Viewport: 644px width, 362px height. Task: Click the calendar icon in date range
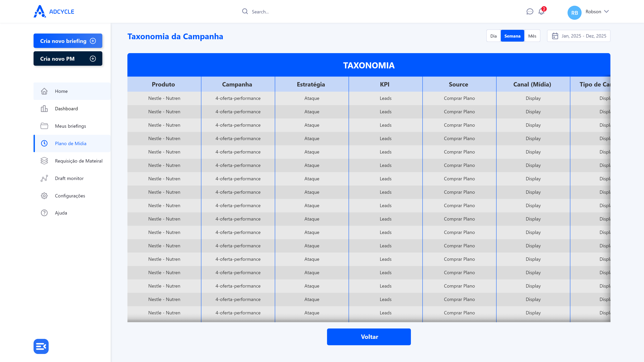(555, 36)
